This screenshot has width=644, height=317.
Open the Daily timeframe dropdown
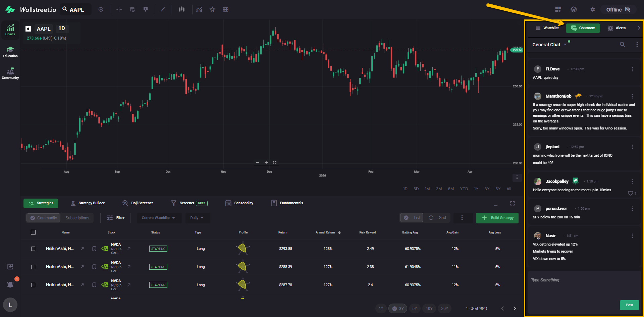(197, 218)
